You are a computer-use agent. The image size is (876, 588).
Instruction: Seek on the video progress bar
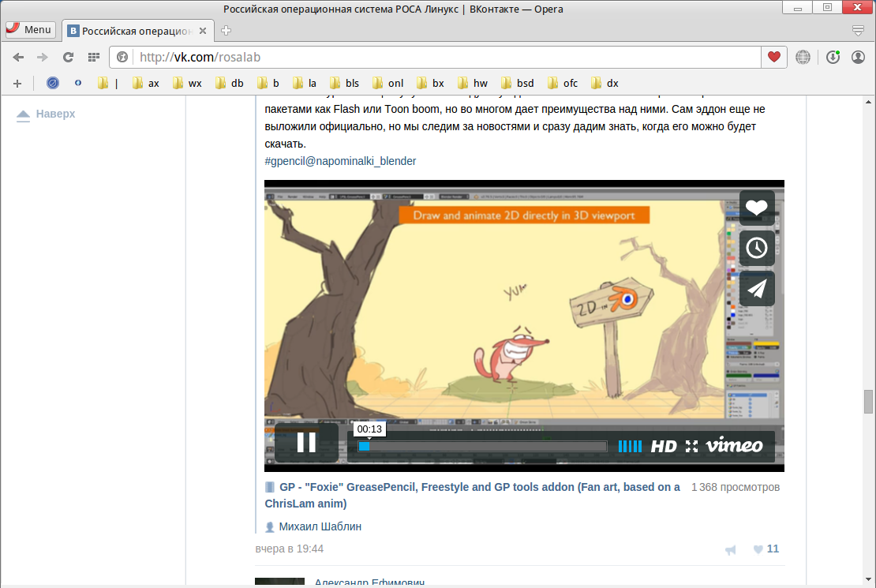tap(482, 446)
